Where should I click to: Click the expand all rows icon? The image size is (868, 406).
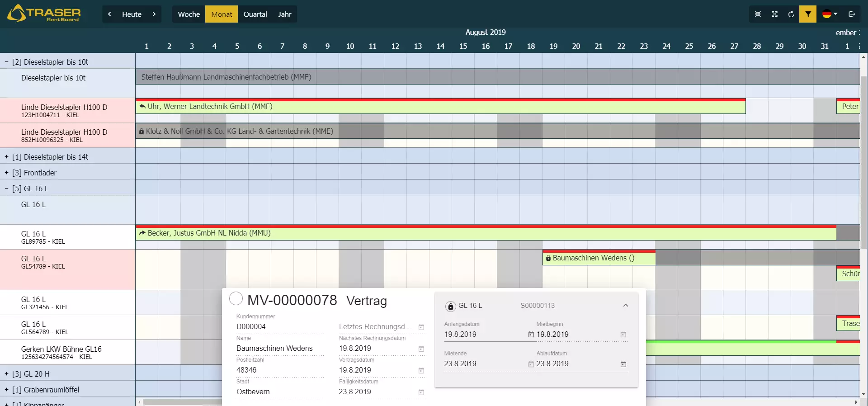[774, 14]
